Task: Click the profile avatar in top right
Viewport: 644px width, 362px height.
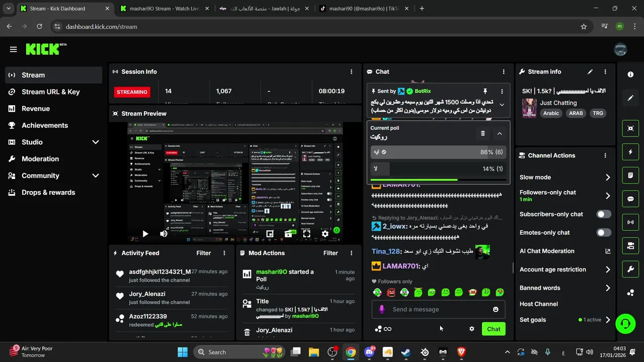Action: pos(620,49)
